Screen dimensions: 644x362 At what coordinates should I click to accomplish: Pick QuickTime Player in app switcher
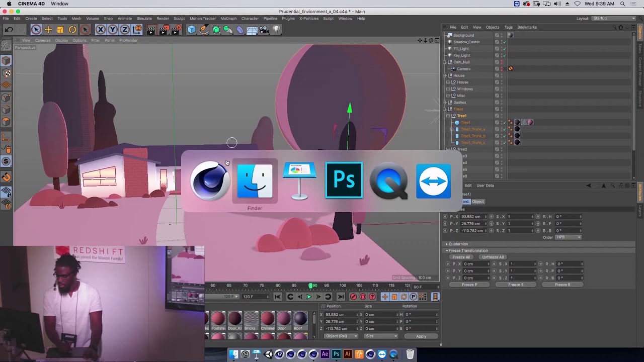pos(389,180)
